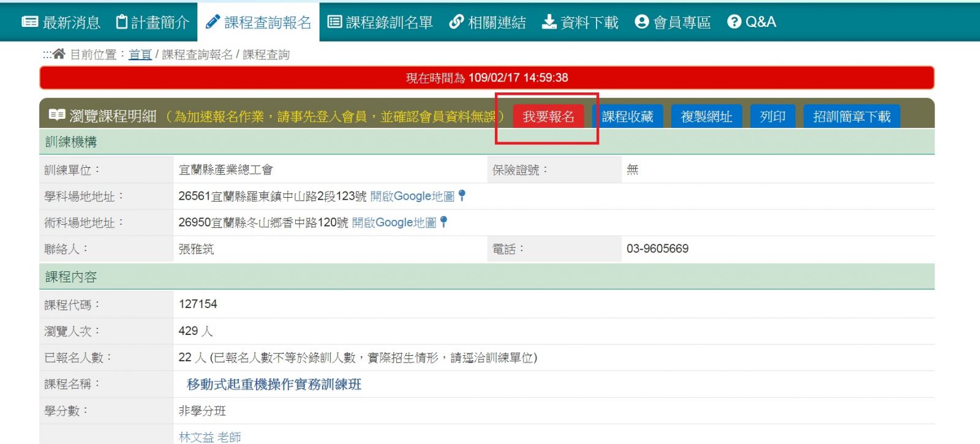Click the user icon for 會員專區
The height and width of the screenshot is (444, 980).
641,22
